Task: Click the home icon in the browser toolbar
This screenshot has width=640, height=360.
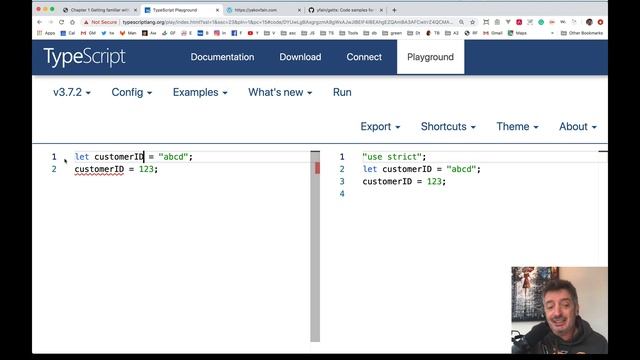Action: click(72, 22)
